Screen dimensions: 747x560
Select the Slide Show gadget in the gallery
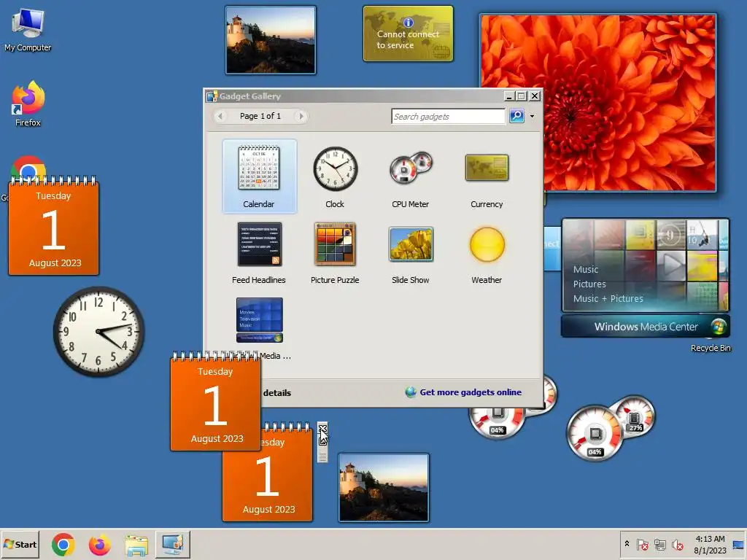coord(411,244)
